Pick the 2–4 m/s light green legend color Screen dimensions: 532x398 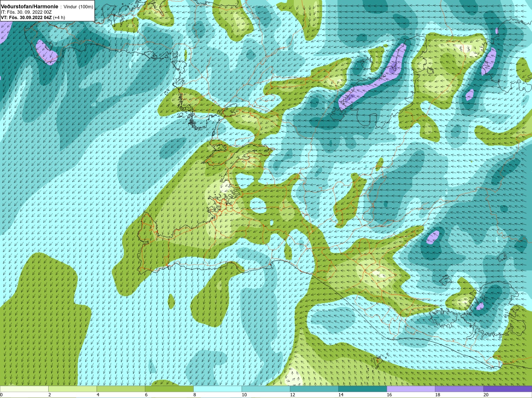pyautogui.click(x=72, y=389)
